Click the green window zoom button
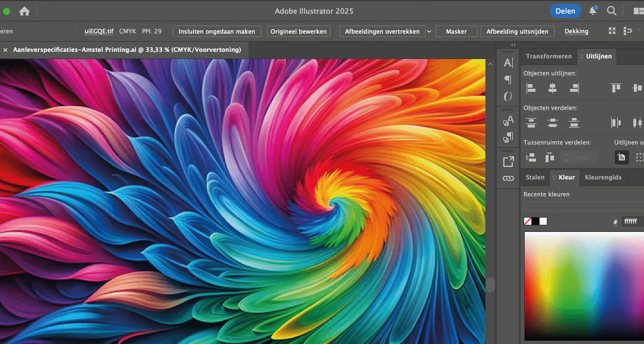The width and height of the screenshot is (644, 344). tap(6, 11)
